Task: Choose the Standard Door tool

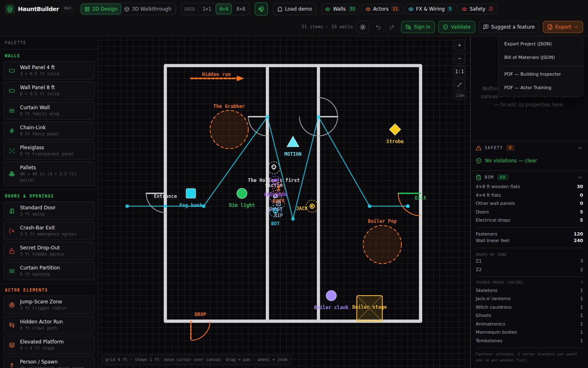Action: click(49, 211)
